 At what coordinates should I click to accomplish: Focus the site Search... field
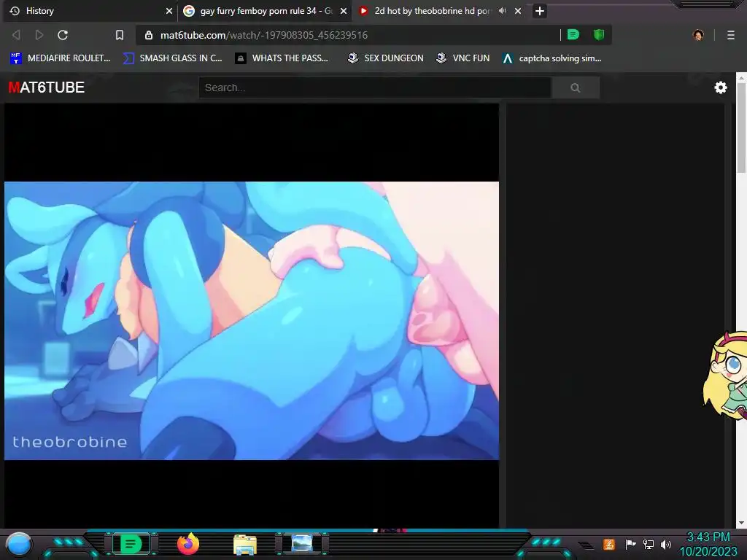[375, 87]
